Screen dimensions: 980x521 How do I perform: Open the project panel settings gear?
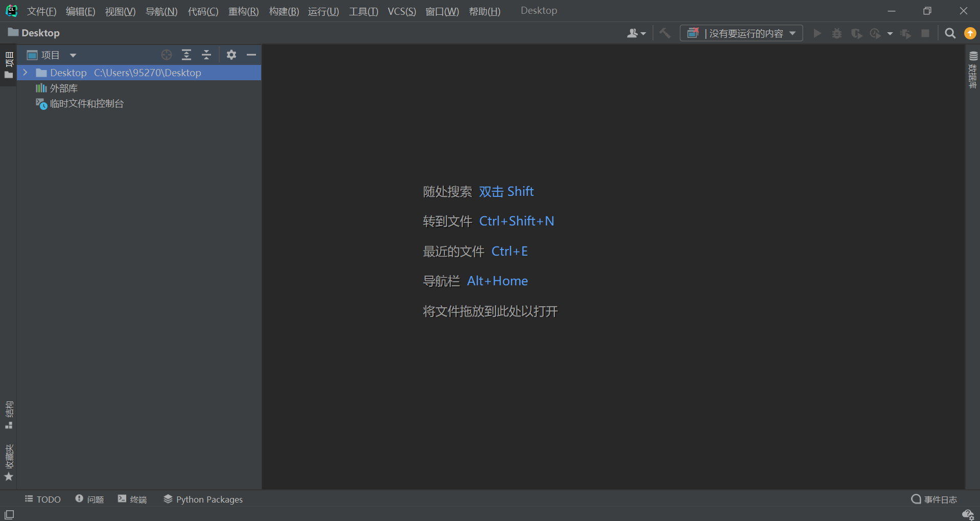click(231, 55)
